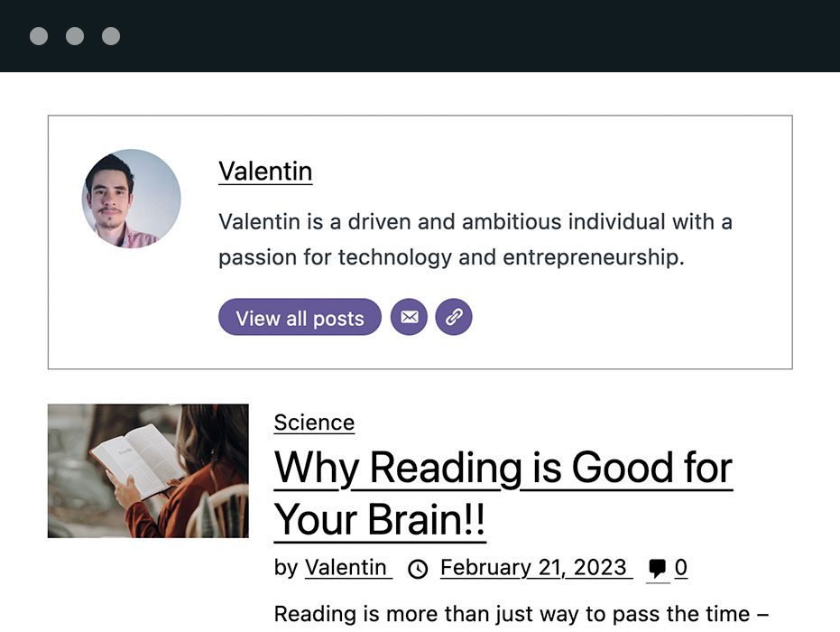Click the View all posts button

coord(300,317)
